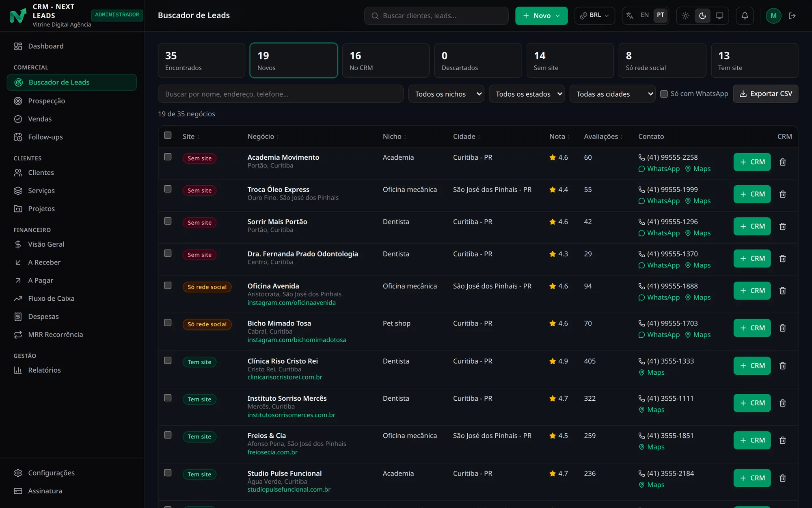
Task: Delete Troca Óleo Express via trash icon
Action: click(782, 194)
